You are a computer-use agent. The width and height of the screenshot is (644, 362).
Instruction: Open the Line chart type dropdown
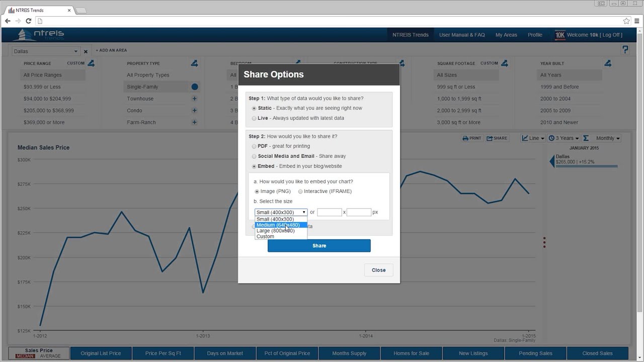tap(533, 138)
